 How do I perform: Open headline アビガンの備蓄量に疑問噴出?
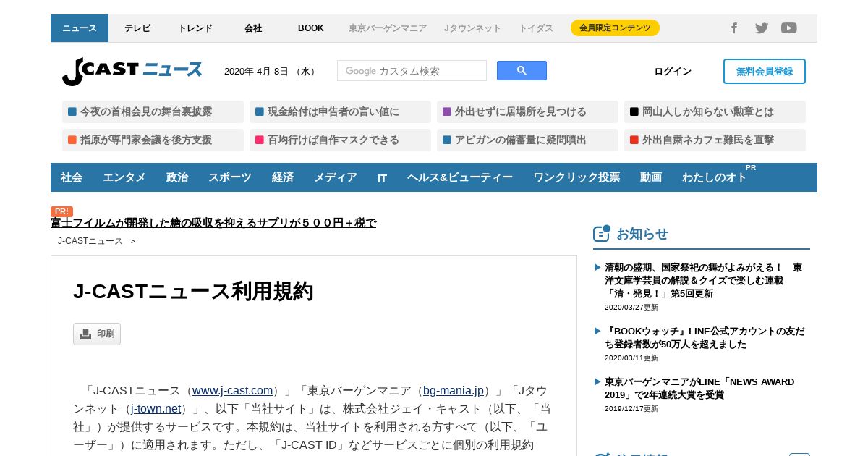tap(527, 140)
